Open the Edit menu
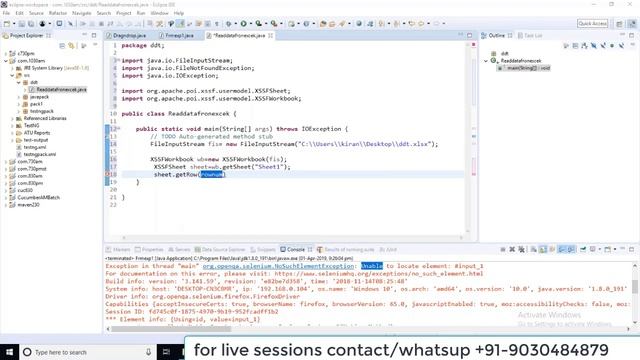This screenshot has width=640, height=360. coord(19,13)
